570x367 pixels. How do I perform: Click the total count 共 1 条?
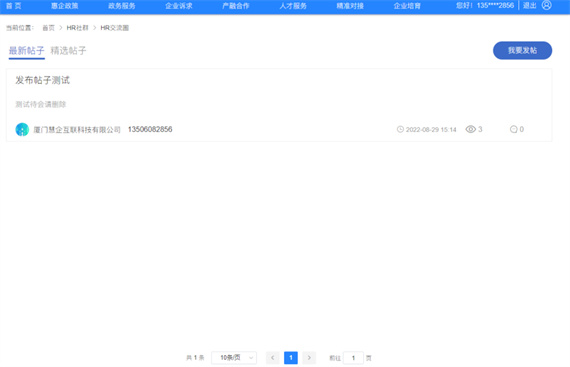195,358
